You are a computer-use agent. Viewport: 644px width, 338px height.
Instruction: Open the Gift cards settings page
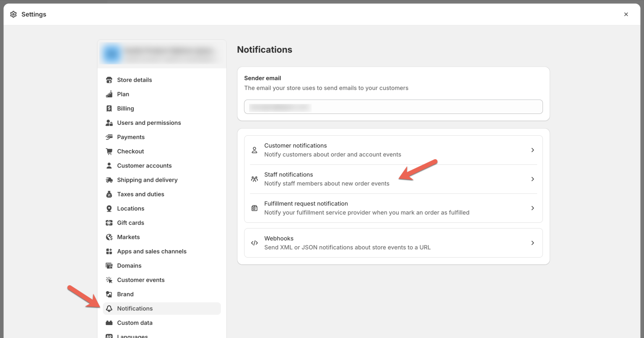point(130,222)
